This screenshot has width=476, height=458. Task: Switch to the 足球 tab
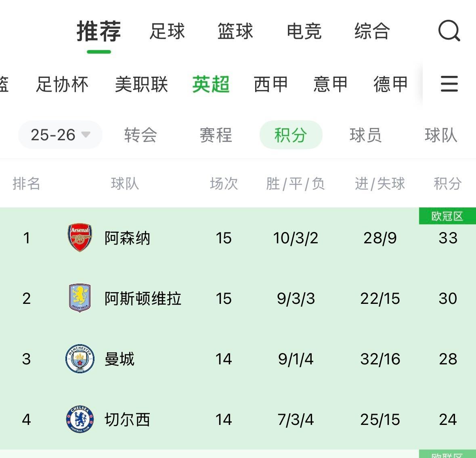click(x=167, y=31)
